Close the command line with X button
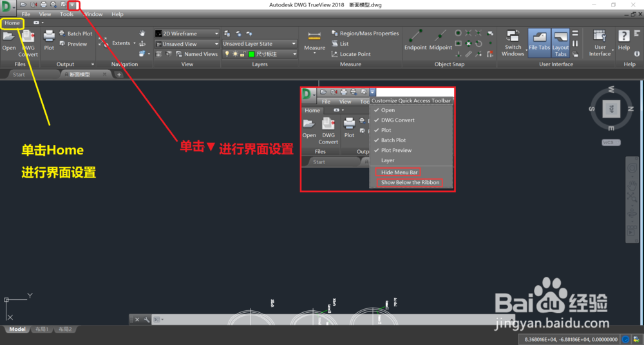The width and height of the screenshot is (644, 345). pyautogui.click(x=137, y=319)
